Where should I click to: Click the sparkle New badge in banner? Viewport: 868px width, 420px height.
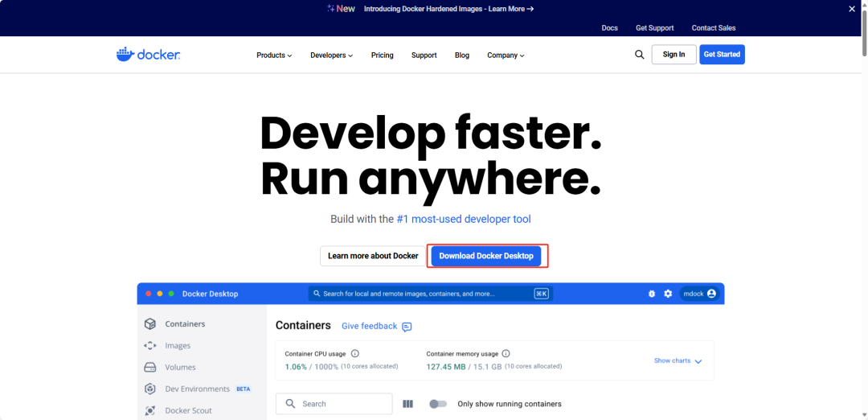point(341,8)
